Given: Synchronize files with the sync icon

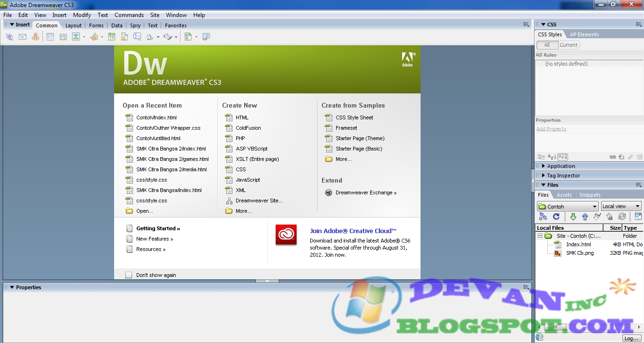Looking at the screenshot, I should point(622,217).
